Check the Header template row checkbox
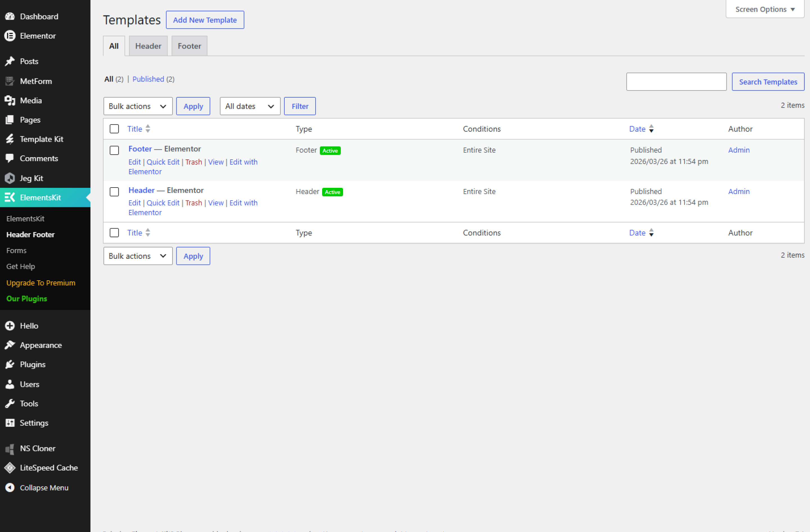The image size is (810, 532). [114, 192]
